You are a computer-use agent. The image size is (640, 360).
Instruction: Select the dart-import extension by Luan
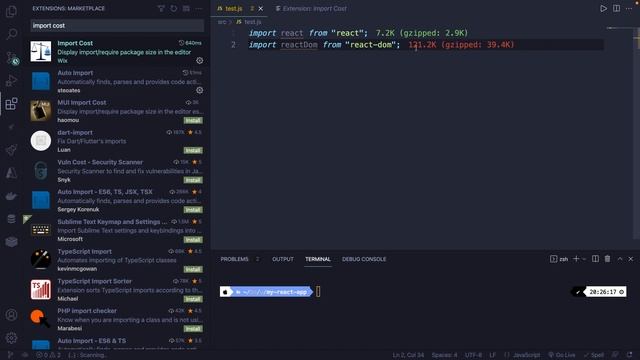[x=117, y=141]
